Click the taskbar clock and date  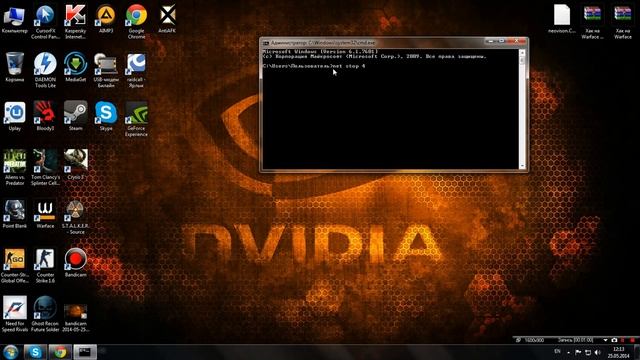click(618, 352)
